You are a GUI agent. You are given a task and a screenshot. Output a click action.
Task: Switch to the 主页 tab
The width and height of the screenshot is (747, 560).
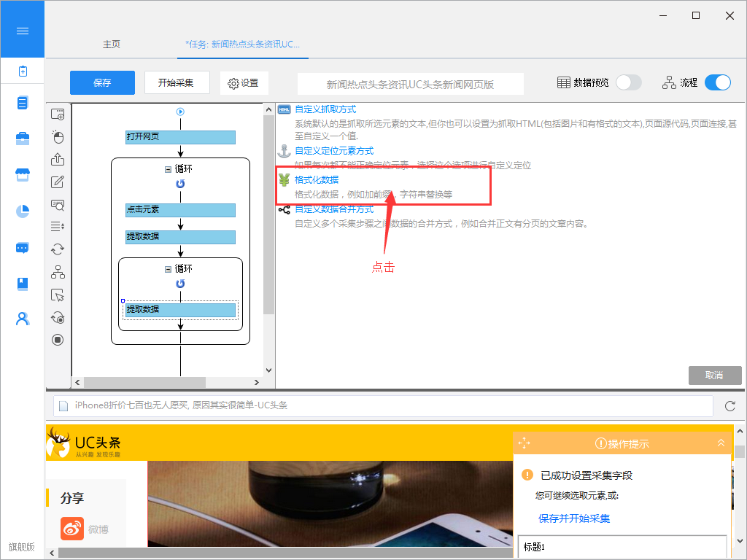point(112,44)
